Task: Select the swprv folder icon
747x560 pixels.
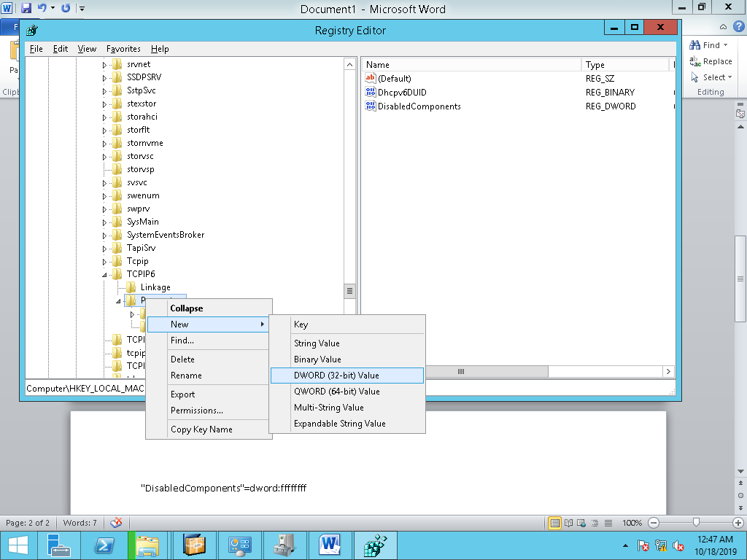Action: click(x=117, y=209)
